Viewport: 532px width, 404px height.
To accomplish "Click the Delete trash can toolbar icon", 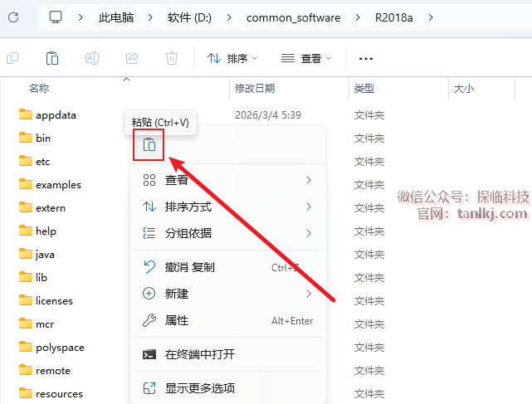I will click(x=171, y=58).
